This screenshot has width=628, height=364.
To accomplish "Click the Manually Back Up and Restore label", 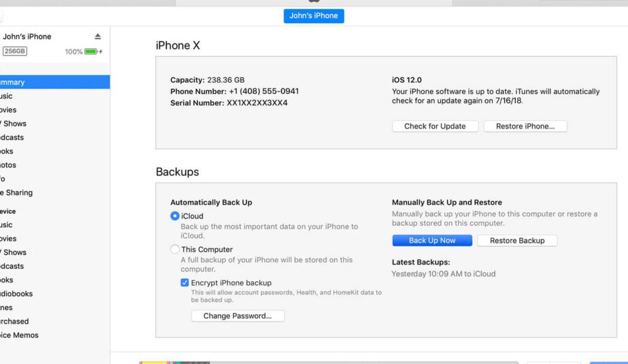I will pyautogui.click(x=447, y=202).
